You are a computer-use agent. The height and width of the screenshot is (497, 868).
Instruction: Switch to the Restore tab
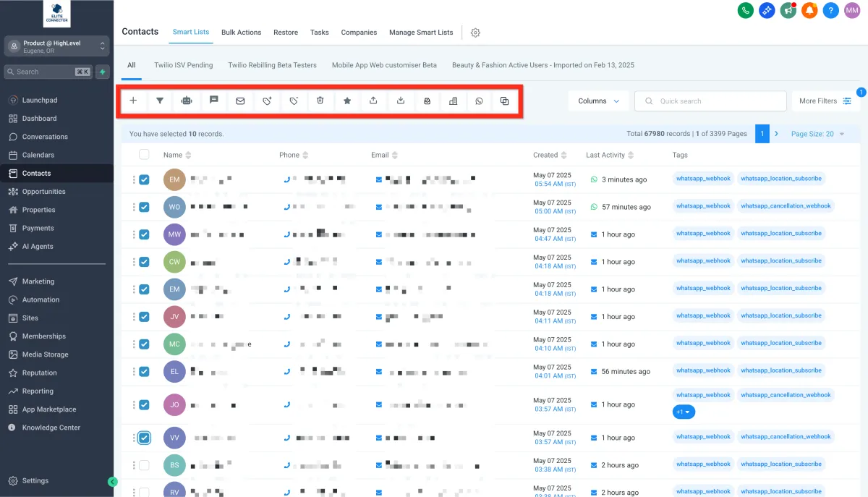286,33
